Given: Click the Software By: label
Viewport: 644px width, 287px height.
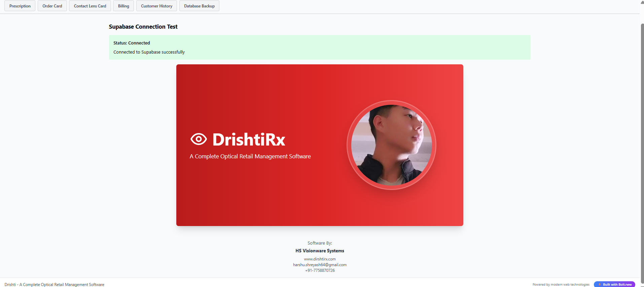Looking at the screenshot, I should tap(320, 243).
